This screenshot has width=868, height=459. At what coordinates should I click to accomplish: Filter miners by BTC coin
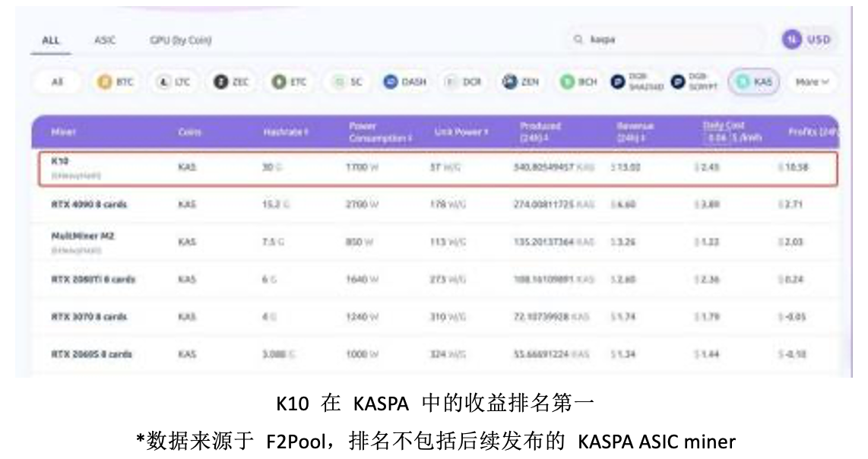[x=115, y=82]
